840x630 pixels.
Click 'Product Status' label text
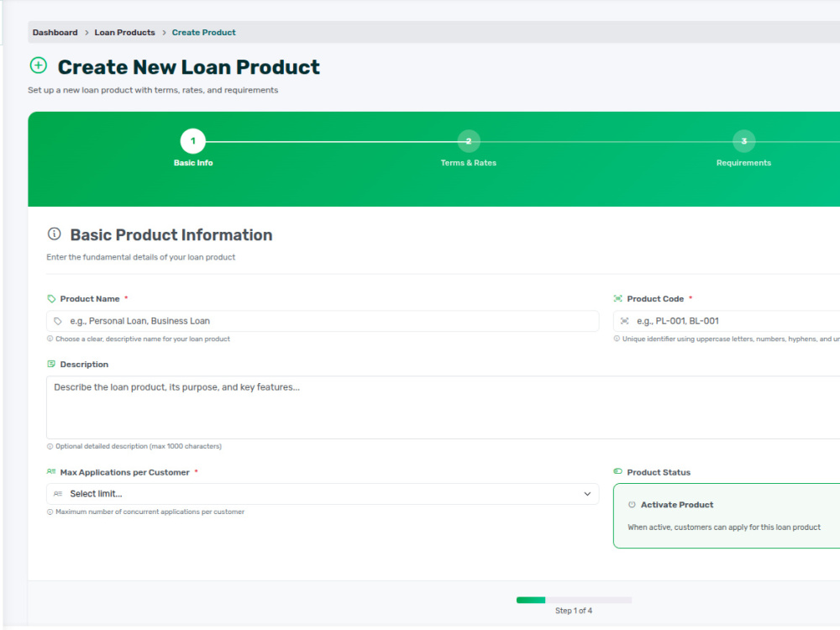coord(659,472)
